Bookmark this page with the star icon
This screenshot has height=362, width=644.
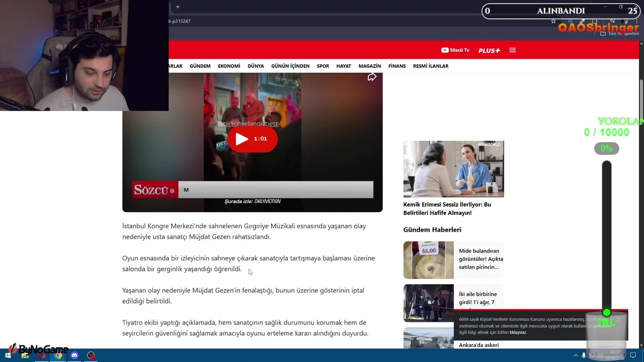tap(553, 21)
